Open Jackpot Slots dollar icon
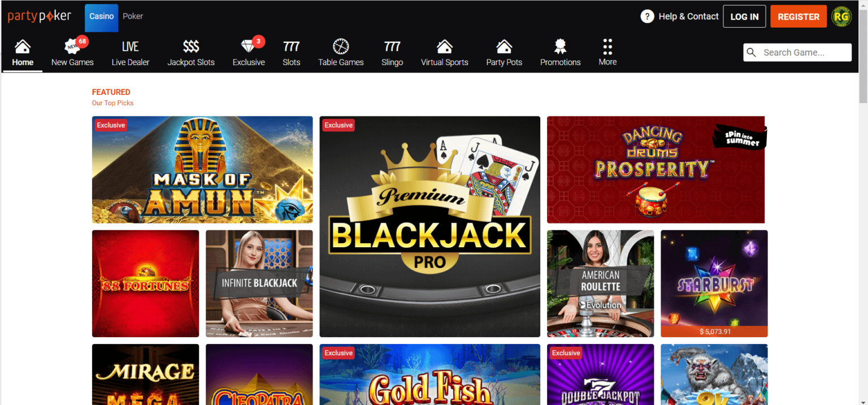 click(191, 46)
